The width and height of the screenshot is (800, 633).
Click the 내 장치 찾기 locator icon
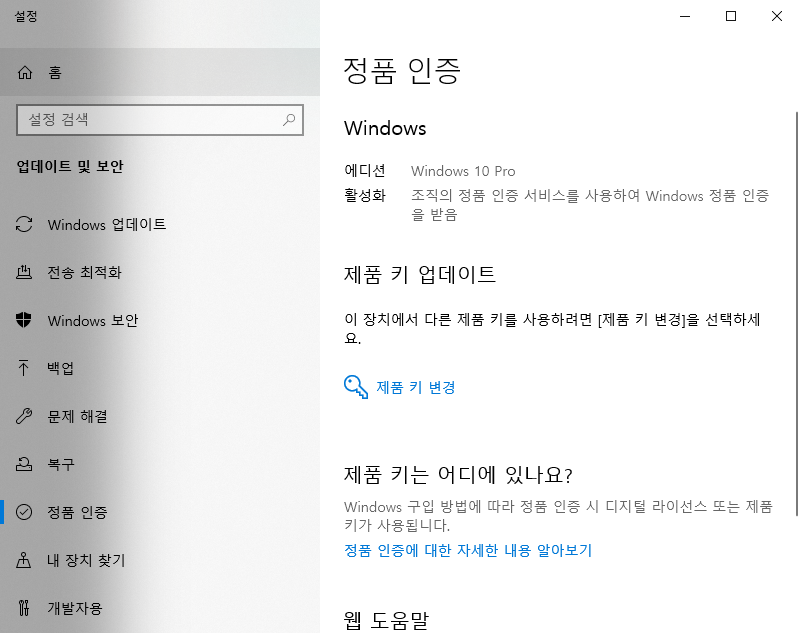tap(23, 560)
